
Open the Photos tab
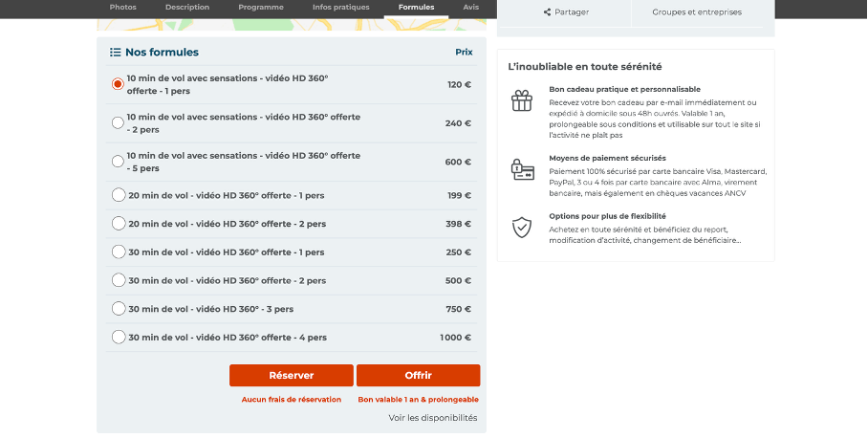click(x=123, y=8)
